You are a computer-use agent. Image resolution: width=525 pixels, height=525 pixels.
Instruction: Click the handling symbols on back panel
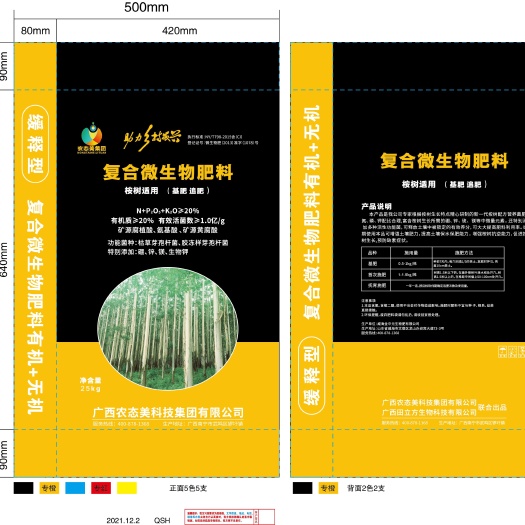coord(511,352)
